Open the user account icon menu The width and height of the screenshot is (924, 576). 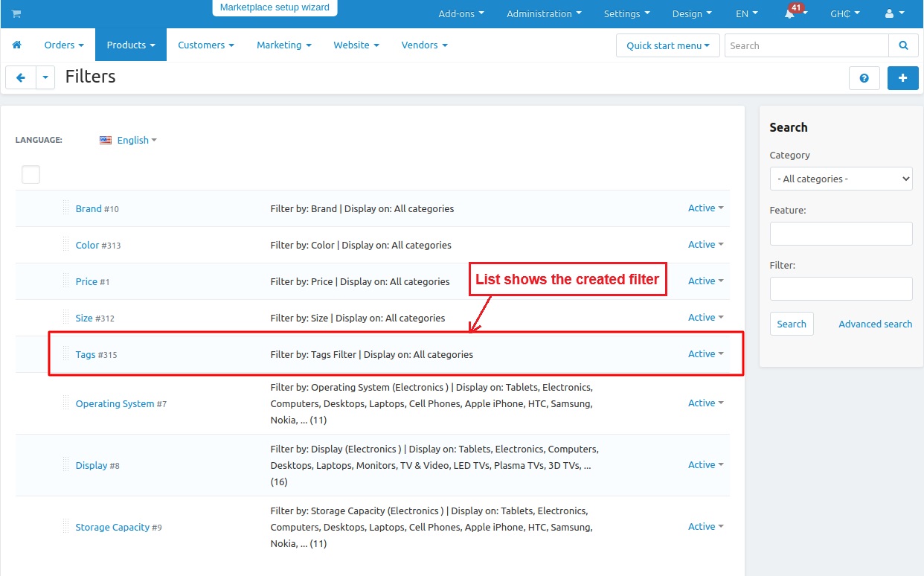tap(892, 14)
